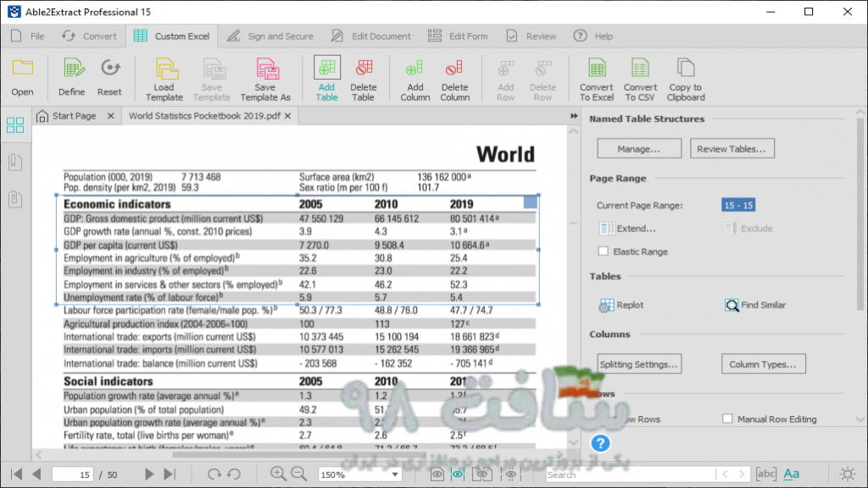The image size is (868, 488).
Task: Enable the Elastic Range checkbox
Action: (604, 251)
